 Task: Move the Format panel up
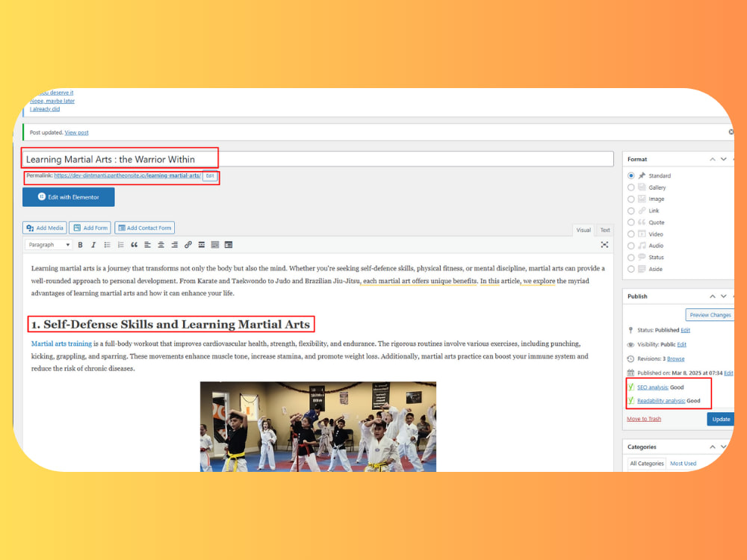712,160
